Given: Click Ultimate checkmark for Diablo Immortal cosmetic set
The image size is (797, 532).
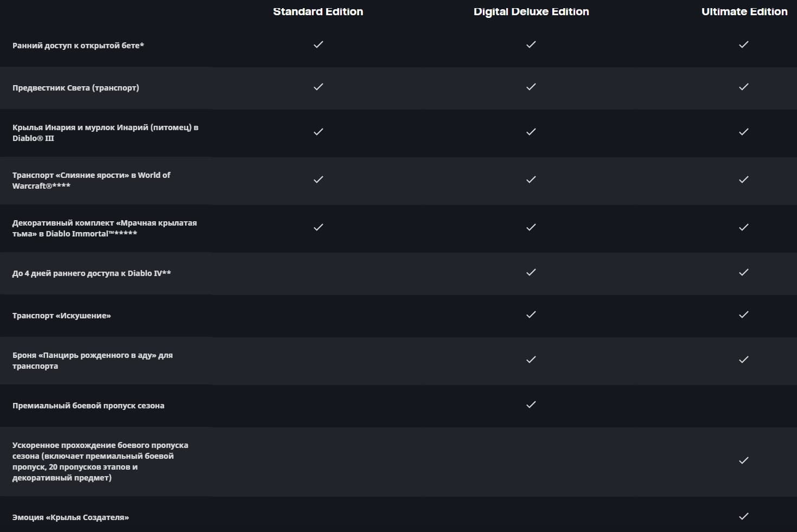Looking at the screenshot, I should [x=744, y=227].
